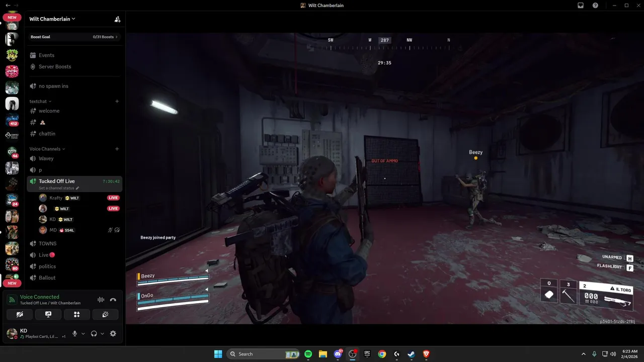Select user Krafty in voice list
The image size is (644, 362).
coord(56,198)
